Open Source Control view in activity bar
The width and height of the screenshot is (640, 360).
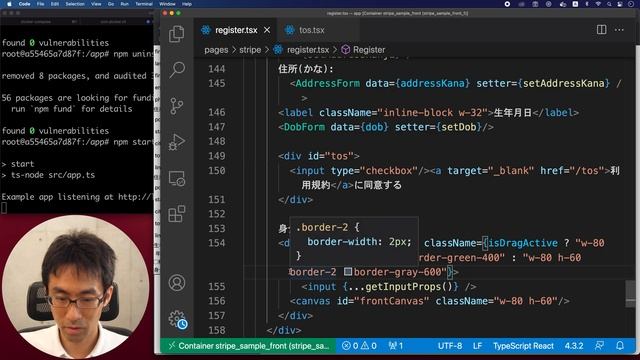point(177,106)
